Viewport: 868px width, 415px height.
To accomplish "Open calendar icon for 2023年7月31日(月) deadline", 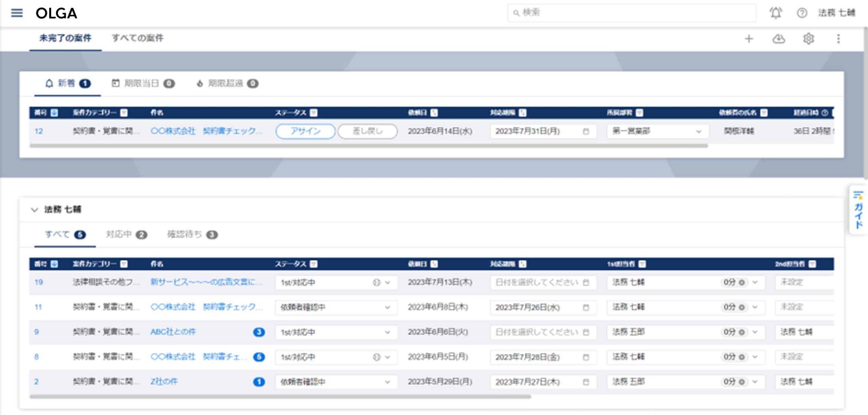I will point(586,131).
